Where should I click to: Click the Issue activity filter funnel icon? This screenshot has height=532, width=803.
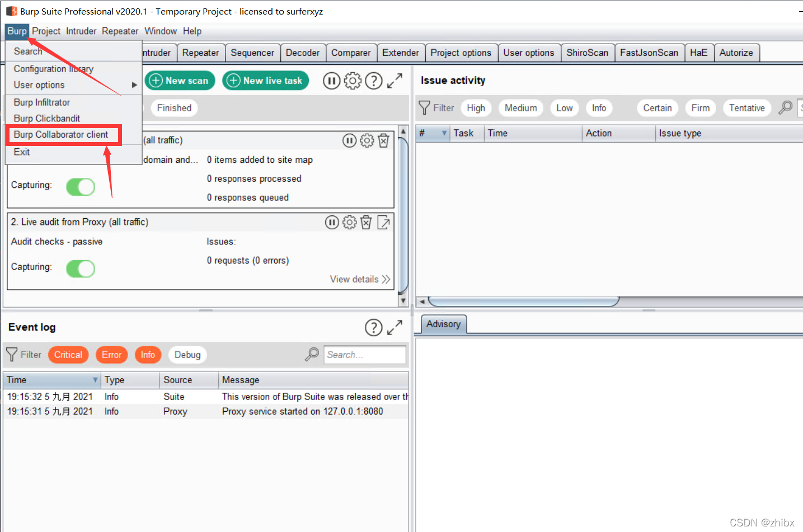coord(425,108)
